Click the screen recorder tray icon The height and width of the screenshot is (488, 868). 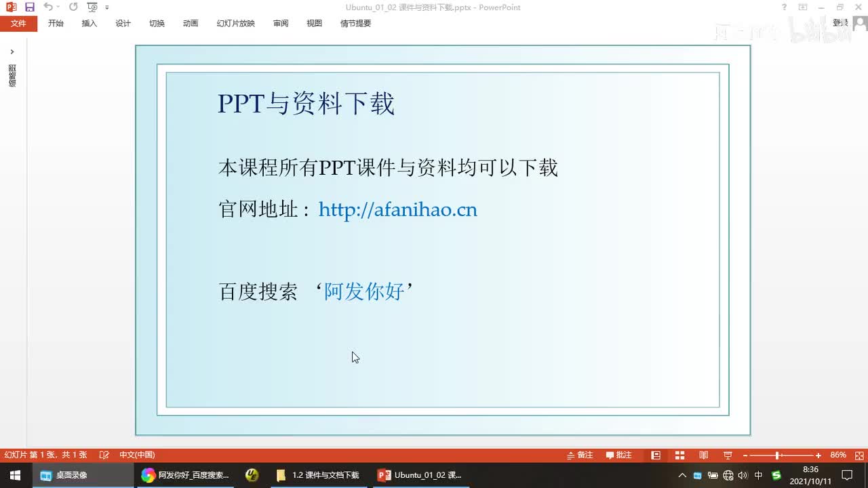coord(697,475)
